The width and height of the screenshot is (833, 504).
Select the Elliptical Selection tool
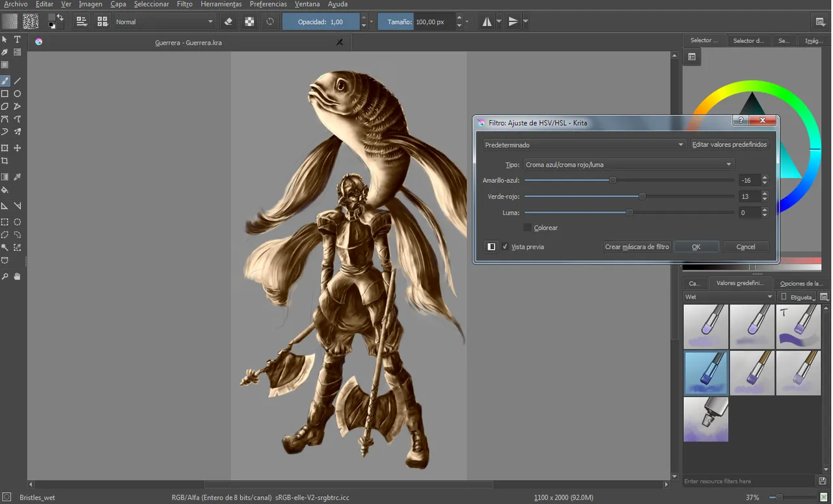tap(18, 222)
